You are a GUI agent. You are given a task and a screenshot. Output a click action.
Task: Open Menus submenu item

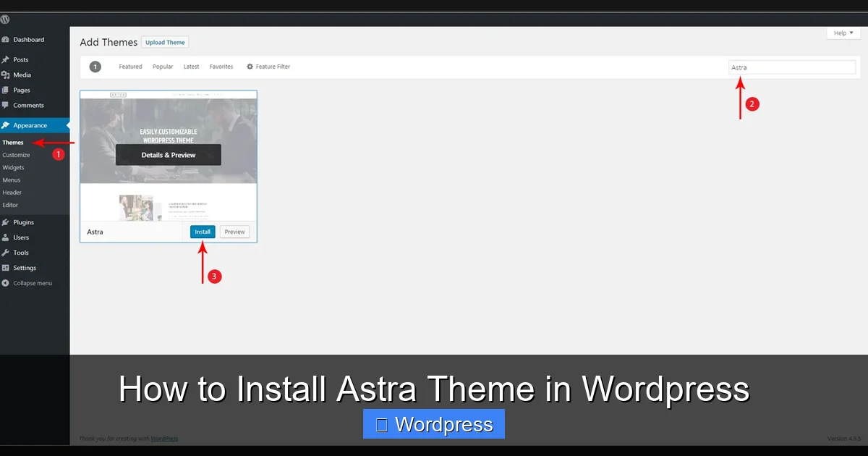click(x=12, y=180)
